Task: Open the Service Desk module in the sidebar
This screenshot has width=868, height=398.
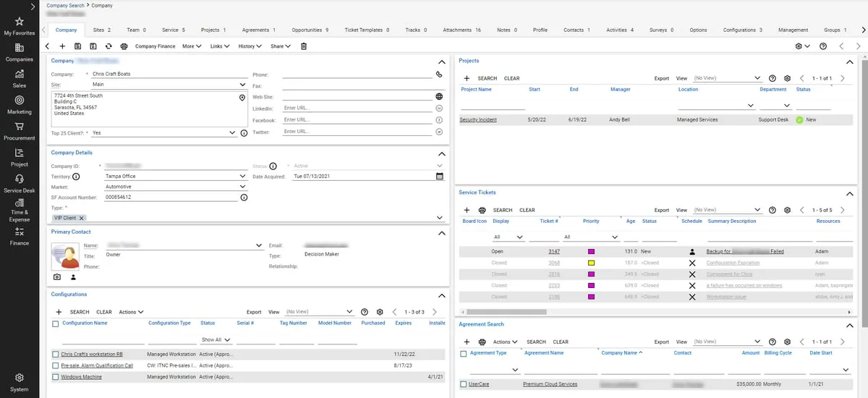Action: coord(19,185)
